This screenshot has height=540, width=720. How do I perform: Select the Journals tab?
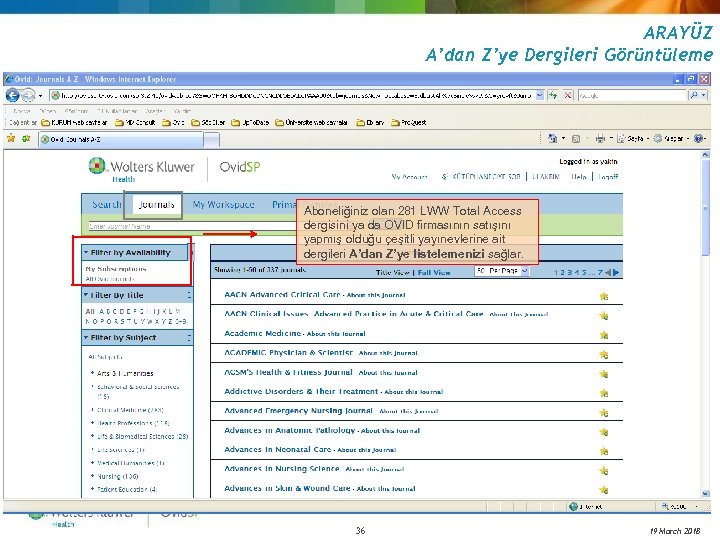pos(157,205)
